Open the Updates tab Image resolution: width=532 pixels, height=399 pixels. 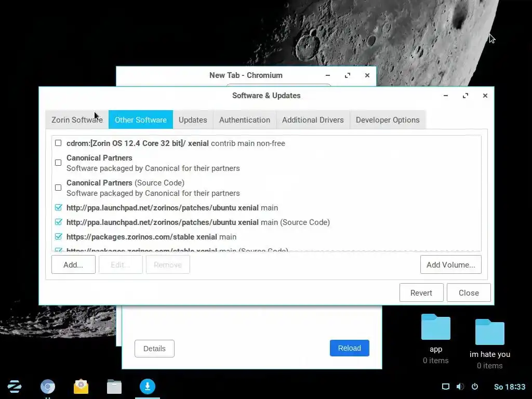pyautogui.click(x=193, y=120)
